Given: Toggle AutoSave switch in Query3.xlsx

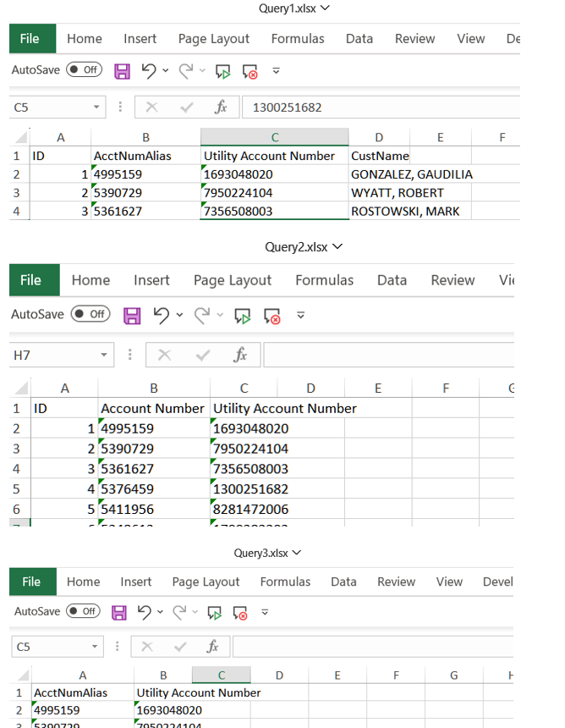Looking at the screenshot, I should point(83,611).
